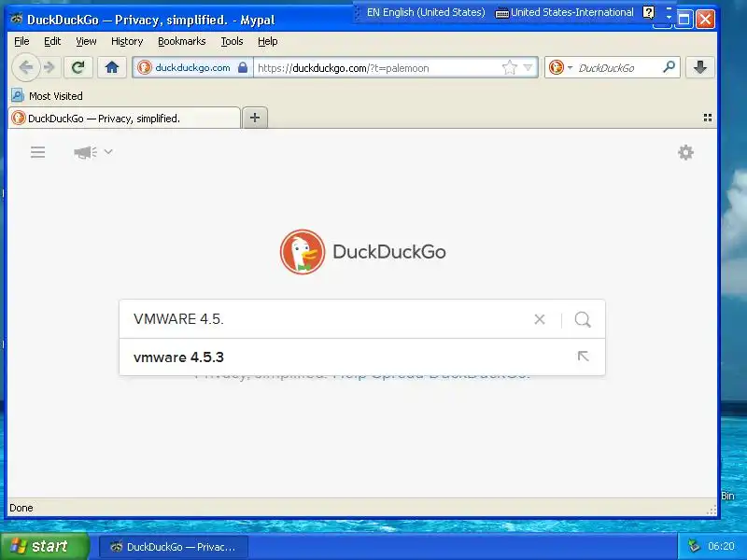
Task: Close the Mypal browser window
Action: click(705, 19)
